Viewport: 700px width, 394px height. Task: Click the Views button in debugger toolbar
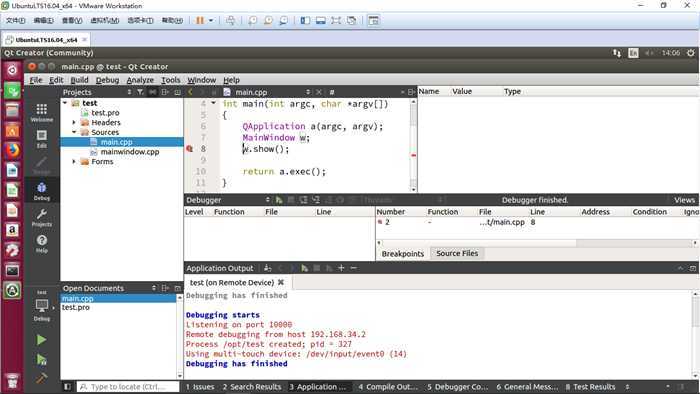click(x=684, y=200)
